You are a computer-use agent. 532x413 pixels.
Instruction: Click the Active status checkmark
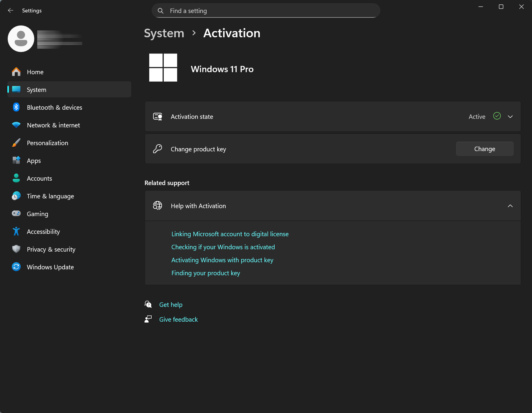[x=497, y=116]
